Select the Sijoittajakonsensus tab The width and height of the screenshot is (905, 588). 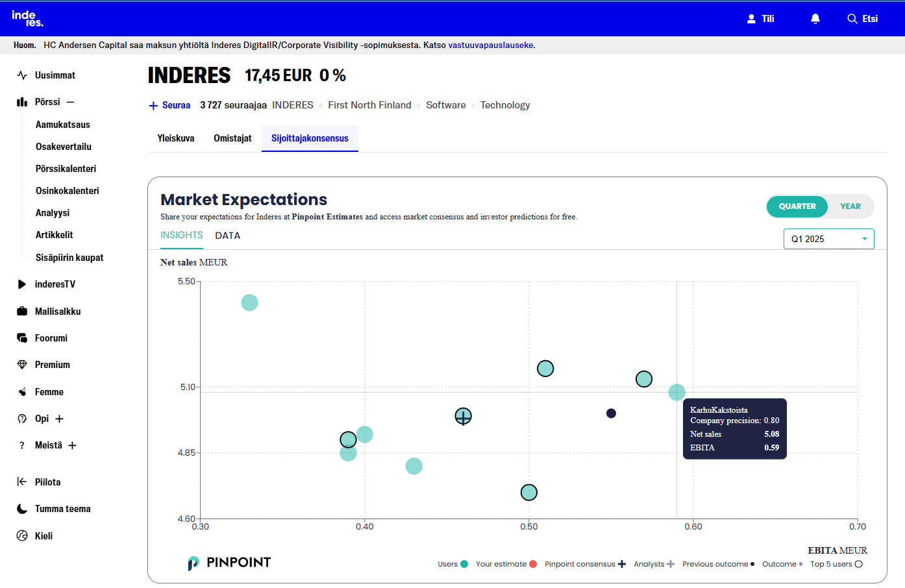click(x=310, y=138)
